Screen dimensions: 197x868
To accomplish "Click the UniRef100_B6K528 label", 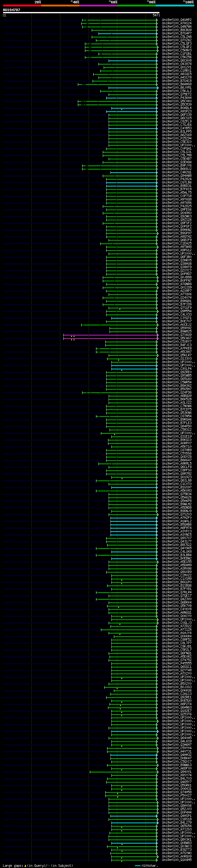I will [176, 399].
